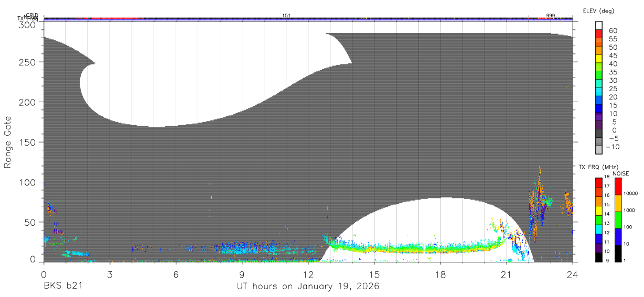Click the CPID value '151' above plot

point(286,16)
